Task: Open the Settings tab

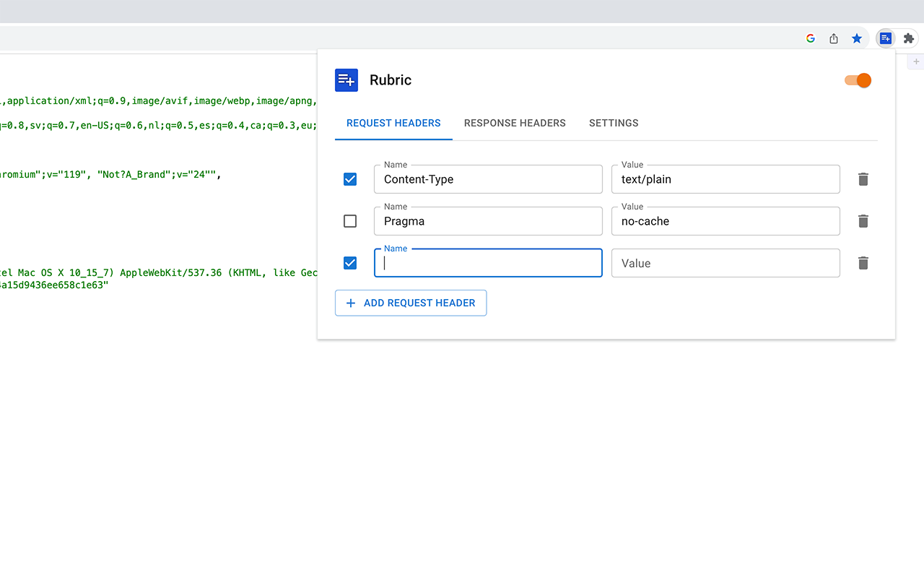Action: click(614, 123)
